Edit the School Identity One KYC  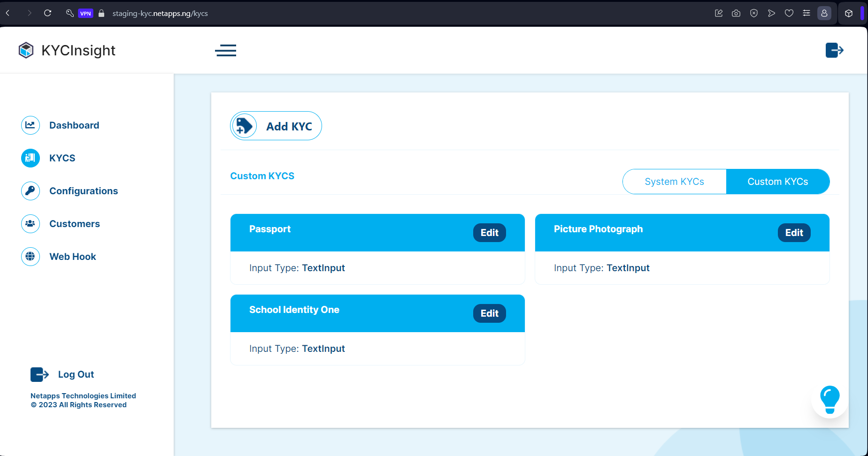(x=490, y=313)
